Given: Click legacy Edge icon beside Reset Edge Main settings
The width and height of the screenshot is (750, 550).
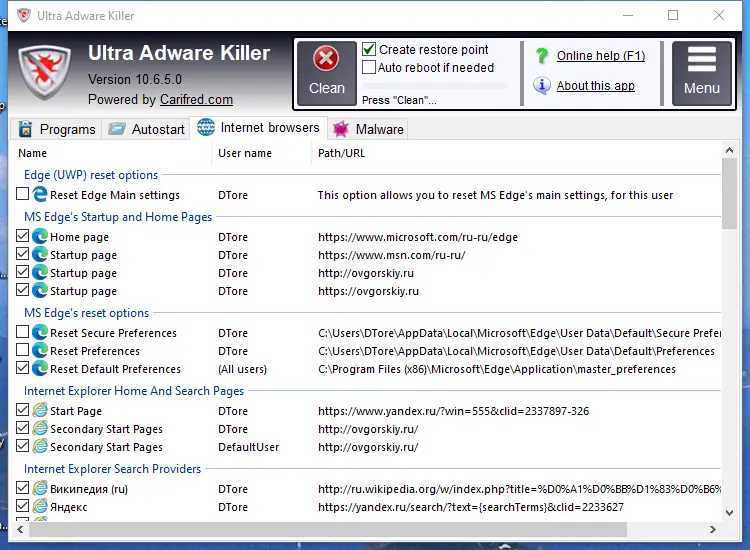Looking at the screenshot, I should 40,194.
